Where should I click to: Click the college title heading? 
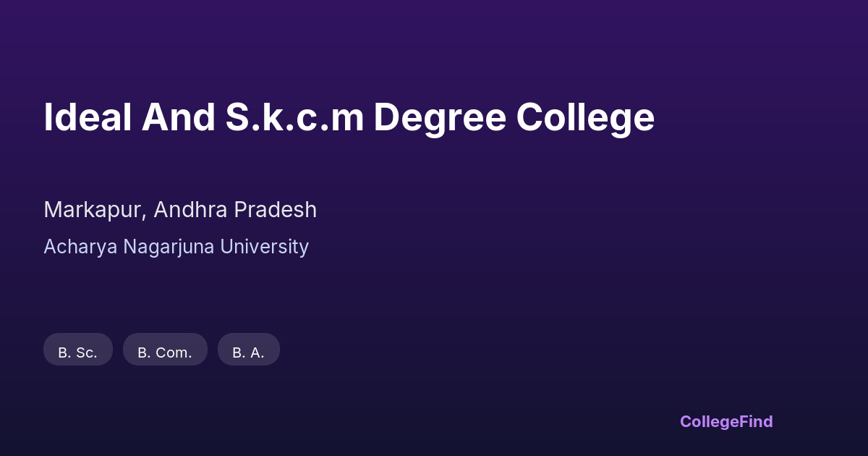click(x=349, y=117)
